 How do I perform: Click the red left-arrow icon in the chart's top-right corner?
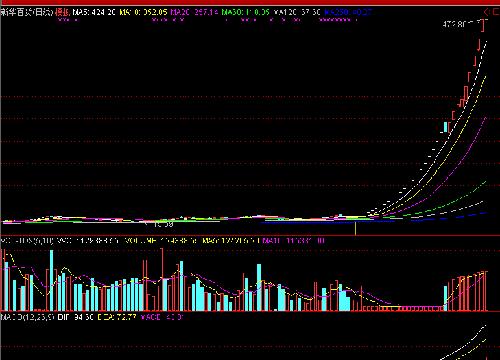[x=486, y=12]
